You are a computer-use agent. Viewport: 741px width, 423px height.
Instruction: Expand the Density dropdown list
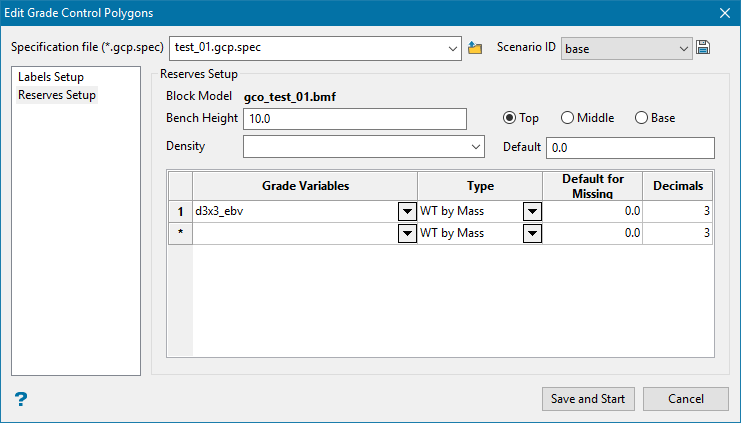click(476, 147)
